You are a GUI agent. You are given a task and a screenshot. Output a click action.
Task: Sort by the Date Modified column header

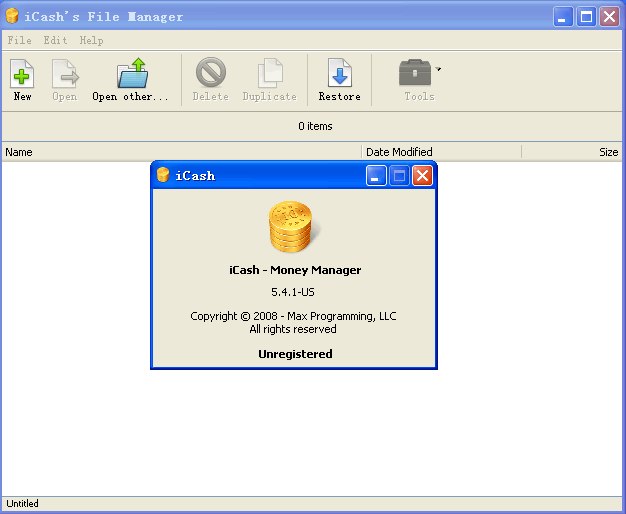[442, 152]
